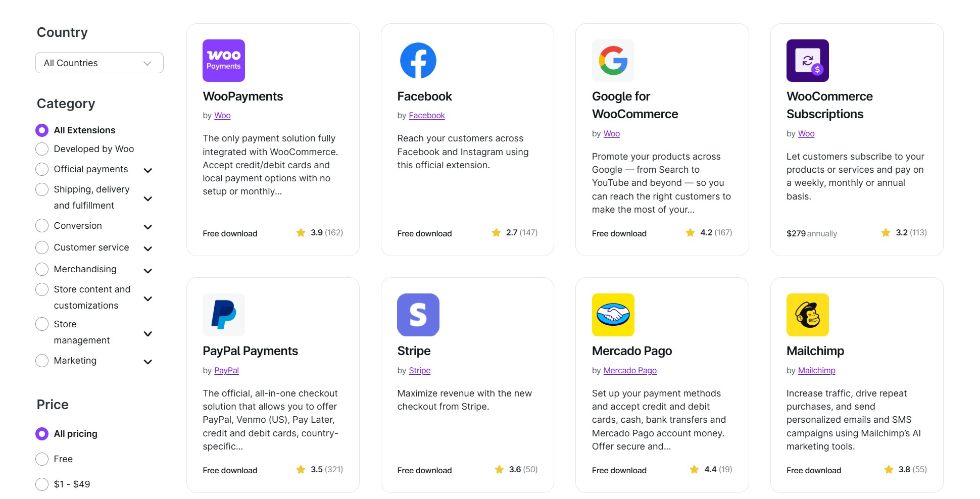Click the PayPal Payments logo icon
The width and height of the screenshot is (980, 499).
click(223, 315)
